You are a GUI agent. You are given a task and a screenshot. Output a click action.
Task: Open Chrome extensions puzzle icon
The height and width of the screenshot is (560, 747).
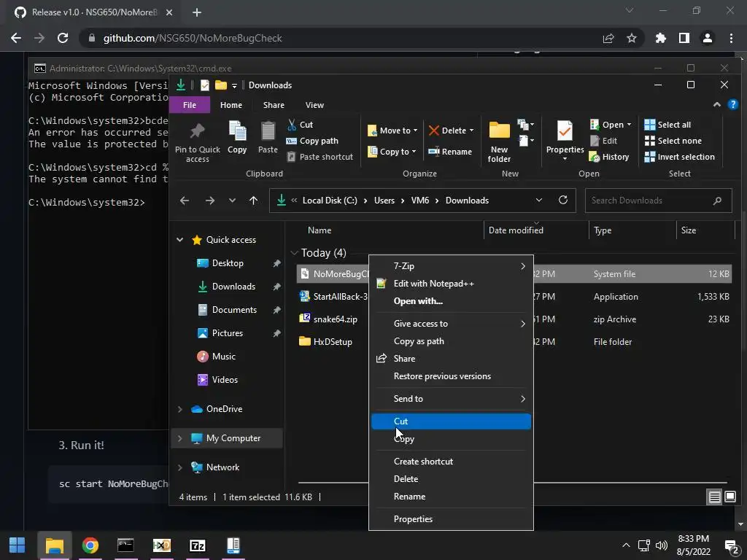point(661,38)
